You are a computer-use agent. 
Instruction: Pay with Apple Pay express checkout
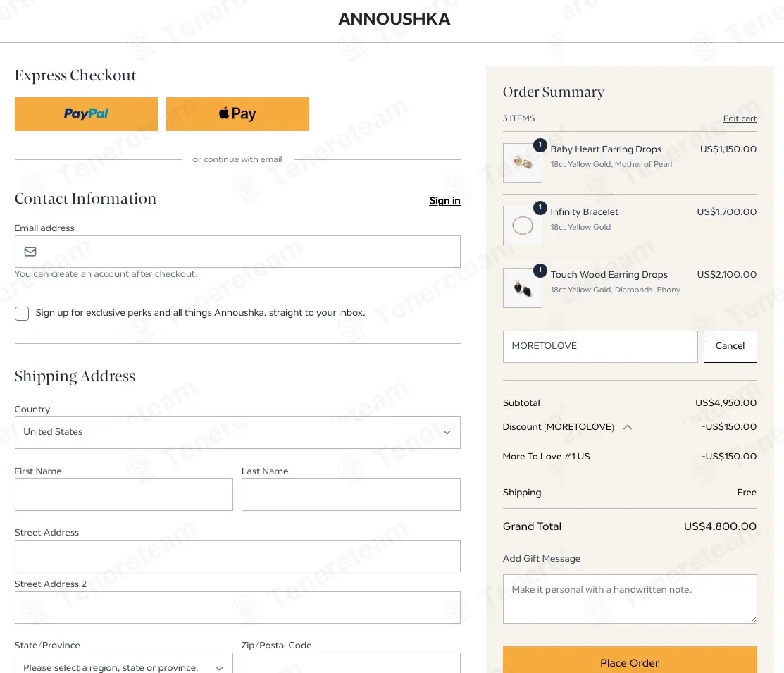pos(237,114)
